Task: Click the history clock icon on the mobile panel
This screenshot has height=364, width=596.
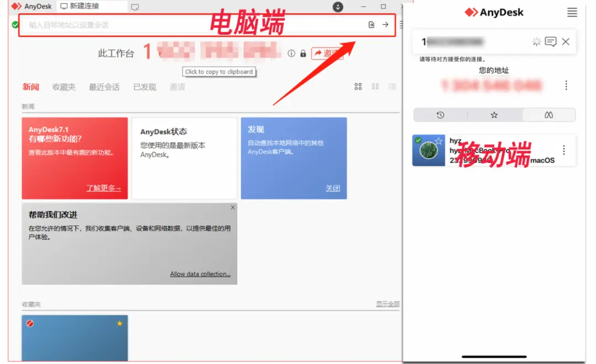Action: [x=439, y=115]
